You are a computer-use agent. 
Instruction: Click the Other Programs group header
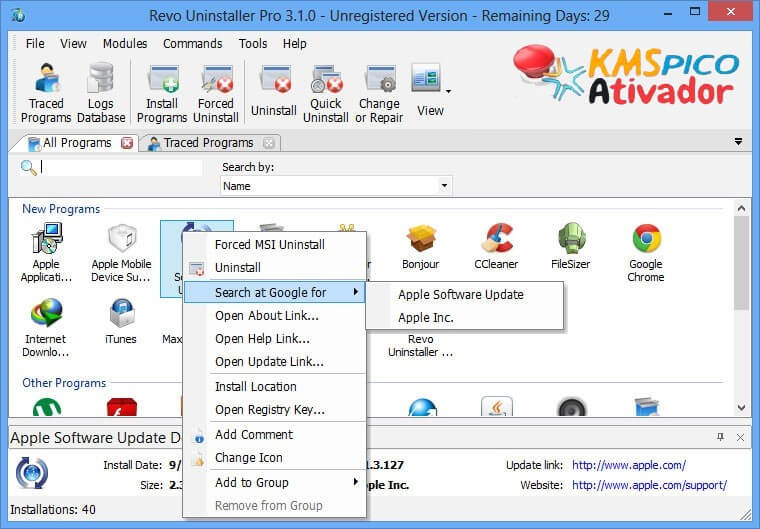pos(64,383)
